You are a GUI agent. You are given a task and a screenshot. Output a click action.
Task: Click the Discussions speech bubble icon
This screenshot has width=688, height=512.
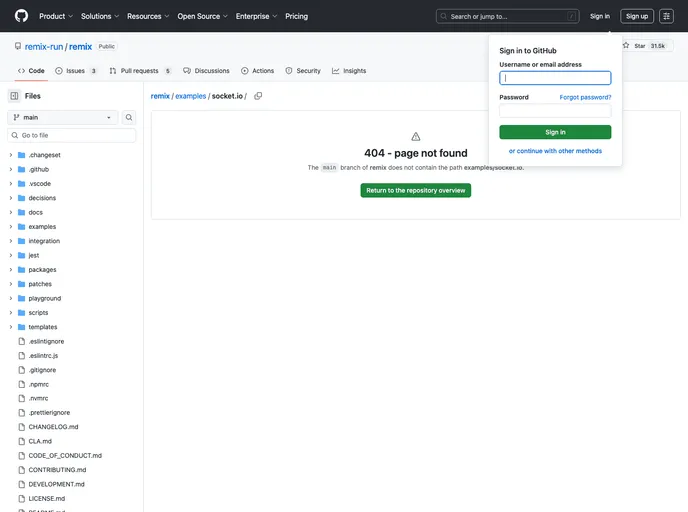point(187,71)
